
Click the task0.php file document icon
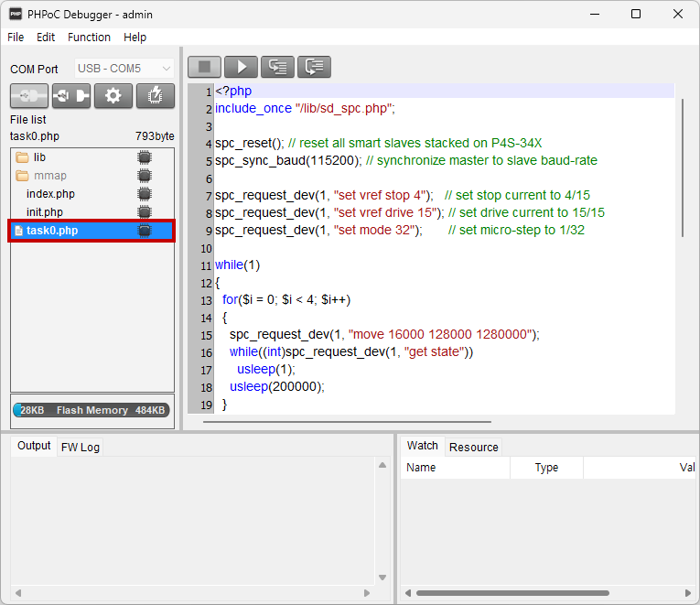pyautogui.click(x=18, y=231)
